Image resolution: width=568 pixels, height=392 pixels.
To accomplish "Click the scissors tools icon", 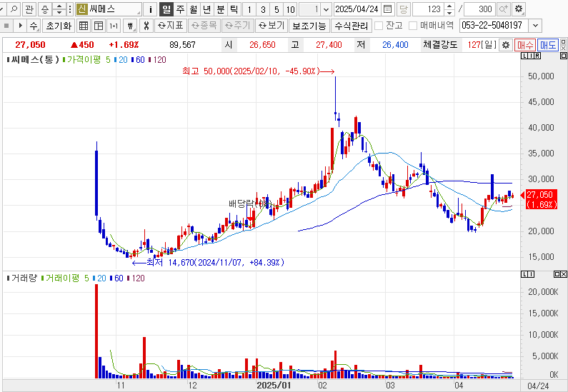I will coord(146,26).
